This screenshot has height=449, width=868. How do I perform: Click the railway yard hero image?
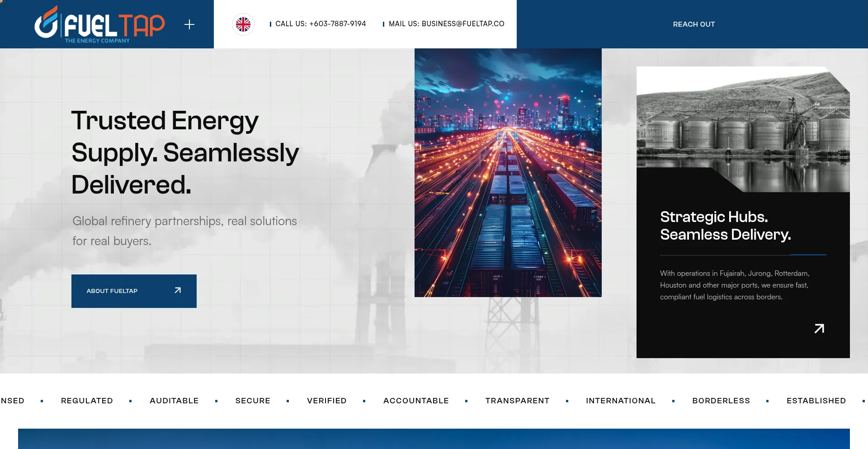pos(508,172)
